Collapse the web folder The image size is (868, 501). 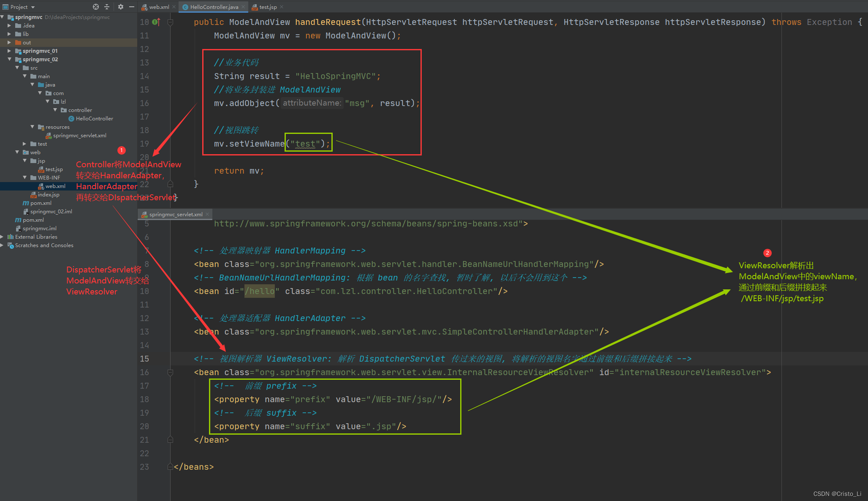coord(17,152)
